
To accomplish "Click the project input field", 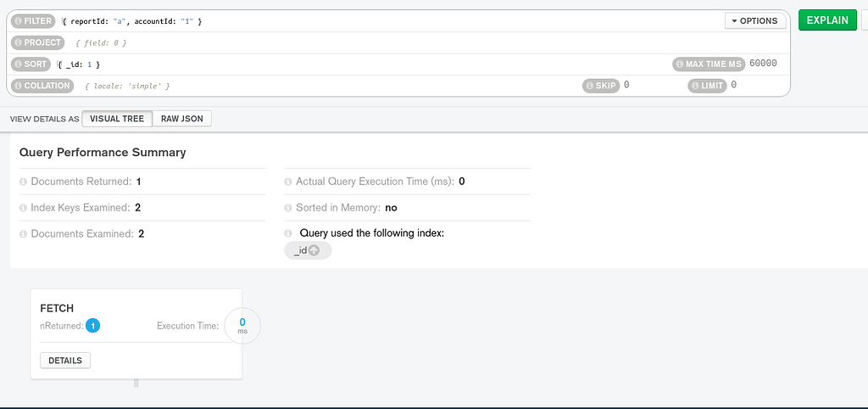I will (x=429, y=42).
